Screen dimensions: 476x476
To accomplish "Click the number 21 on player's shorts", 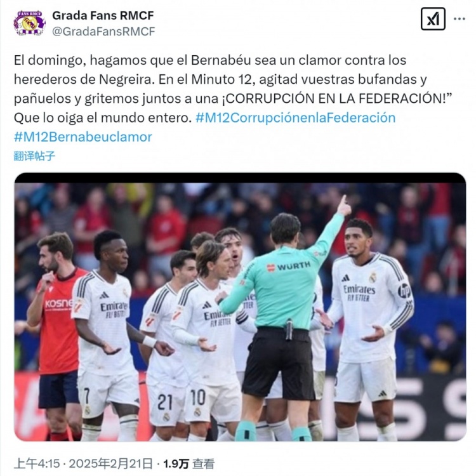I will click(x=165, y=402).
